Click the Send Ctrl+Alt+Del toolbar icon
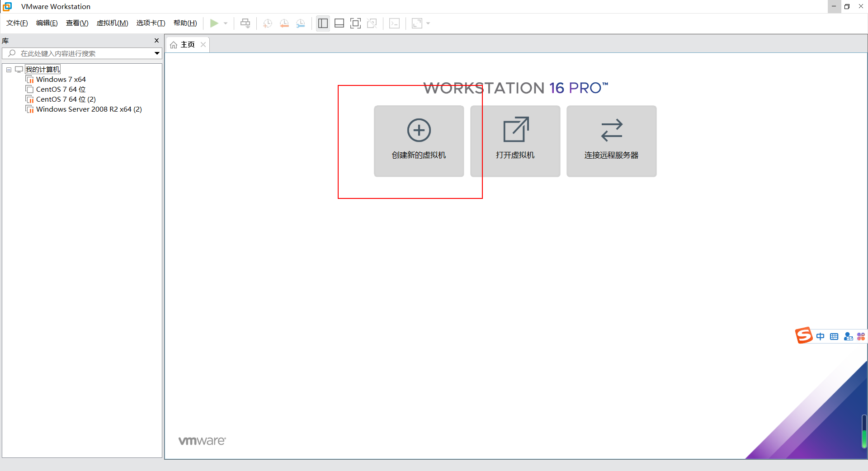This screenshot has width=868, height=471. tap(245, 23)
